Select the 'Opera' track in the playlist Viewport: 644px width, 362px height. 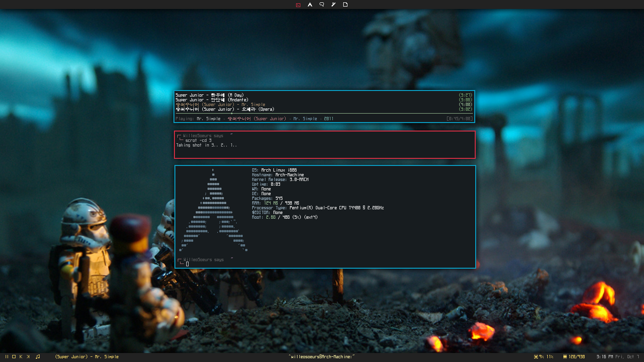[x=324, y=109]
